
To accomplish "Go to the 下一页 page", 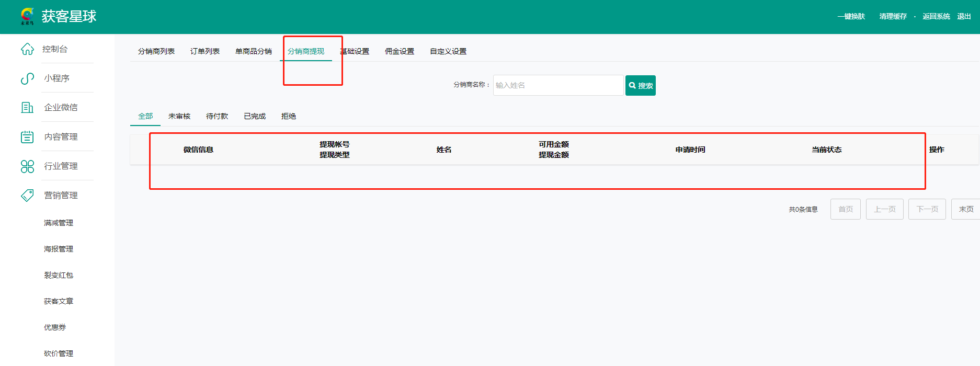I will 927,209.
